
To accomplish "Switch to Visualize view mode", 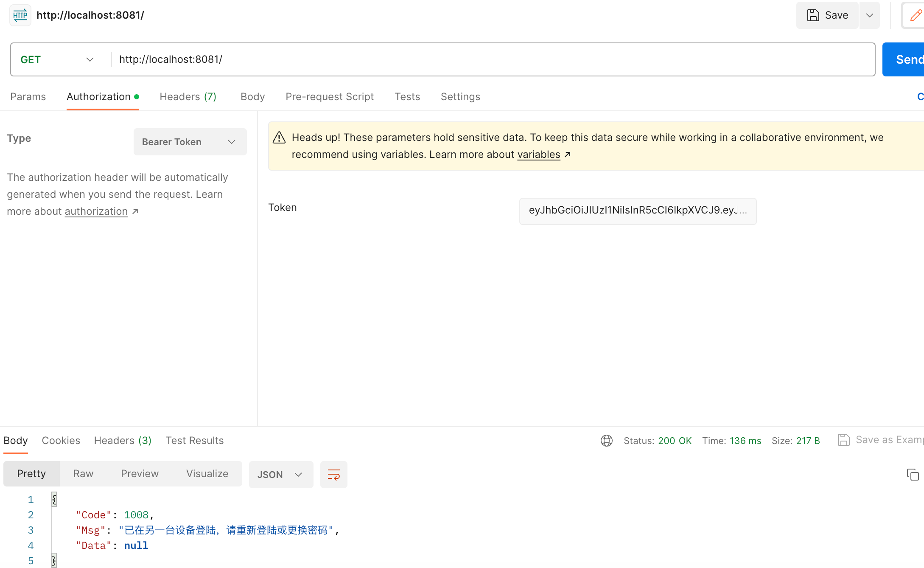I will point(207,474).
